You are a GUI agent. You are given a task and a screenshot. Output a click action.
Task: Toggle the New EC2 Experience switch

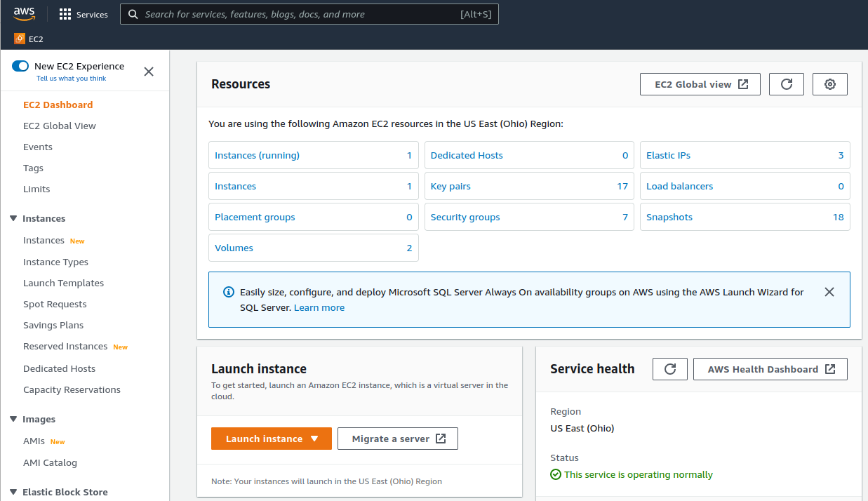[x=20, y=67]
